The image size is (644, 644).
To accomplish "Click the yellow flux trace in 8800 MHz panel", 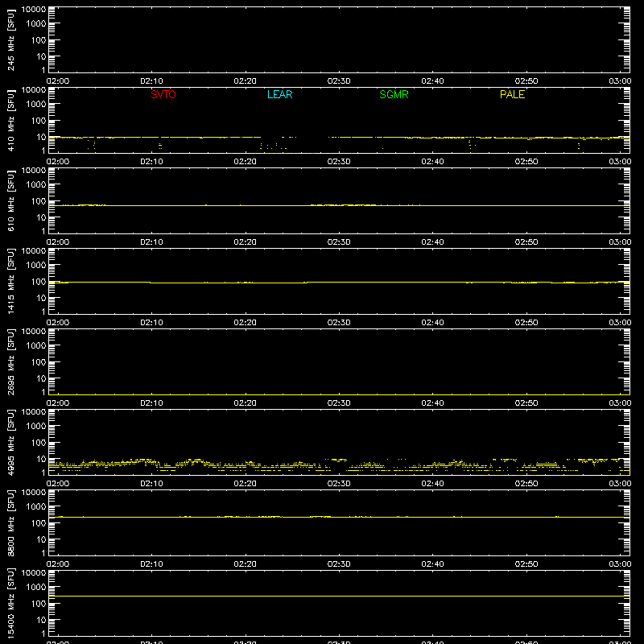I will click(x=339, y=517).
